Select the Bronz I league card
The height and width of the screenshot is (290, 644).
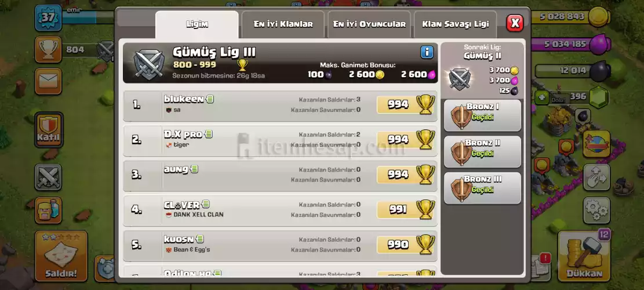(x=482, y=115)
